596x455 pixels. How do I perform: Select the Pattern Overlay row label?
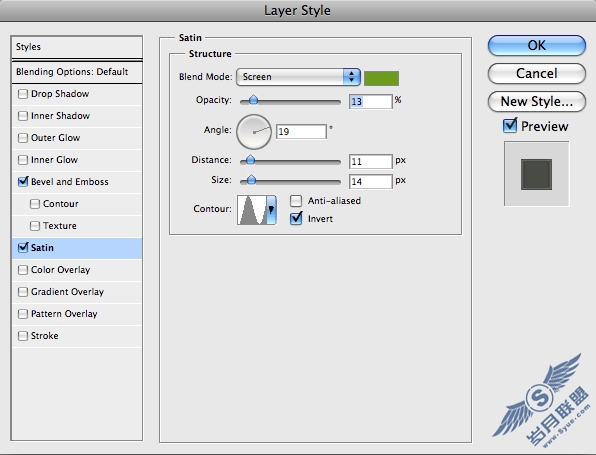tap(64, 314)
